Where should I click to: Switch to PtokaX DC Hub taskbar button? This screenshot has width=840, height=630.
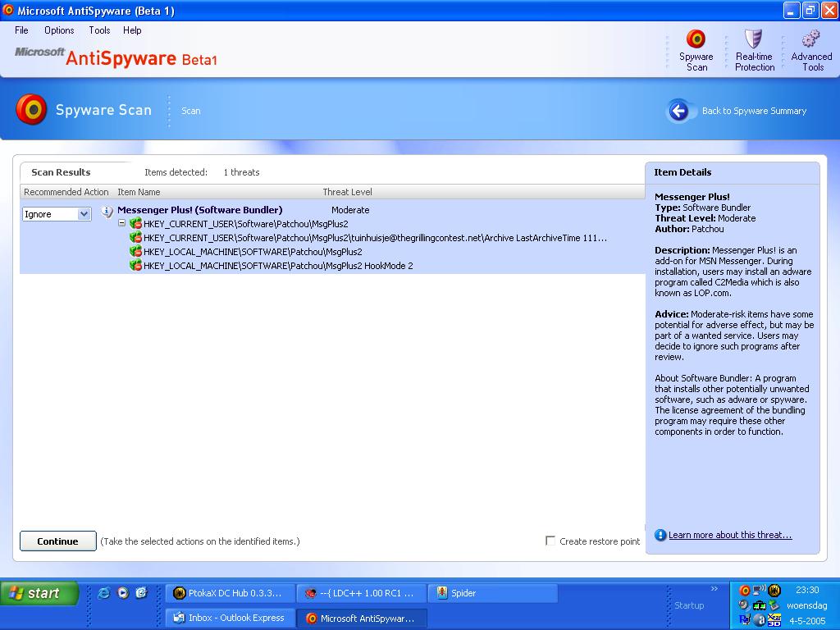point(231,593)
